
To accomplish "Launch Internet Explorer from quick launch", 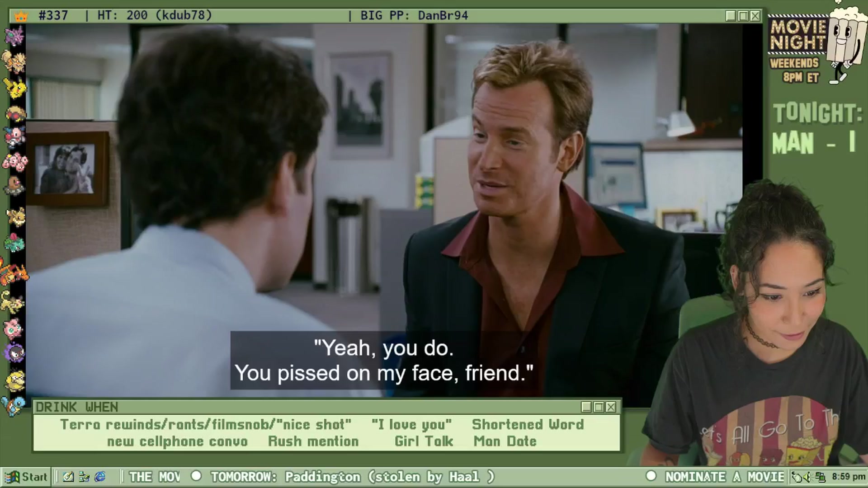I will click(x=100, y=477).
